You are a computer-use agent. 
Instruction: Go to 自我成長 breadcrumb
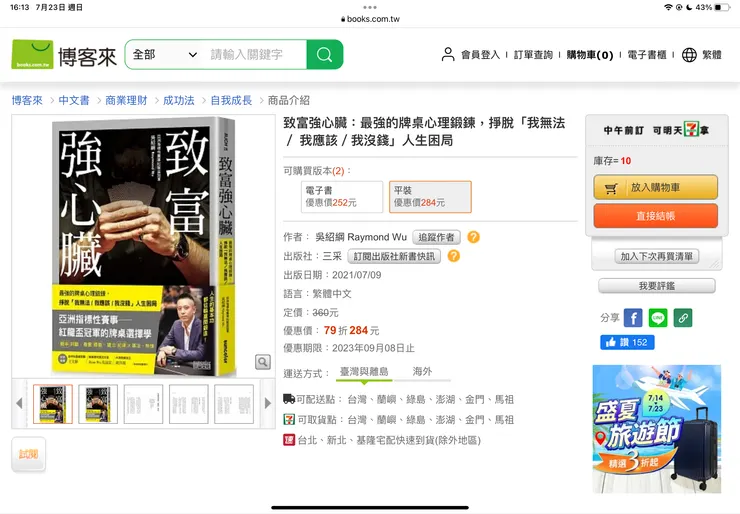point(231,100)
